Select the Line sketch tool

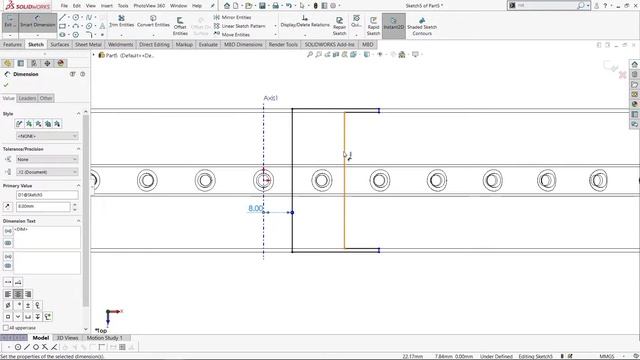(x=62, y=17)
